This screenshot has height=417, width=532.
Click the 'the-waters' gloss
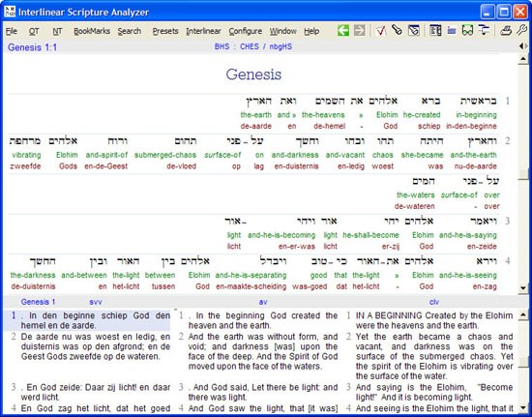(416, 194)
